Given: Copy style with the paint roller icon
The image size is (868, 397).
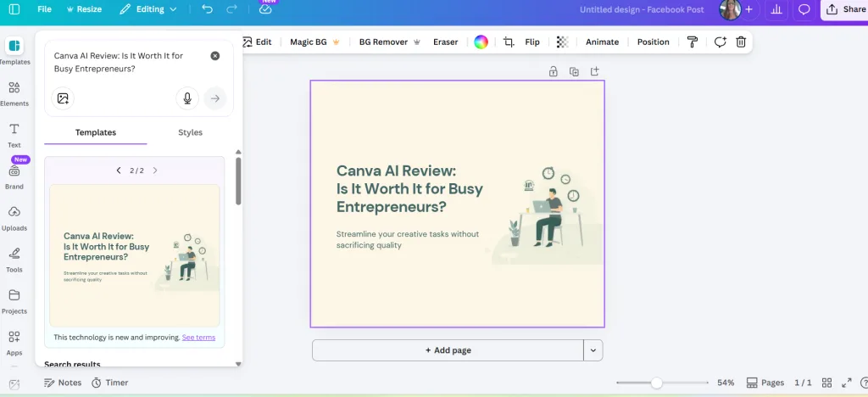Looking at the screenshot, I should pos(692,42).
